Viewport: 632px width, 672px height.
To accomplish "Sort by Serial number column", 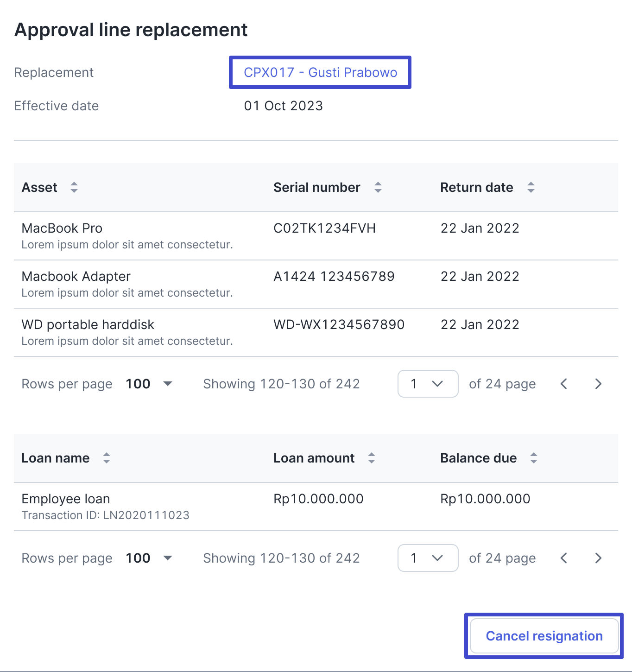I will [x=378, y=187].
